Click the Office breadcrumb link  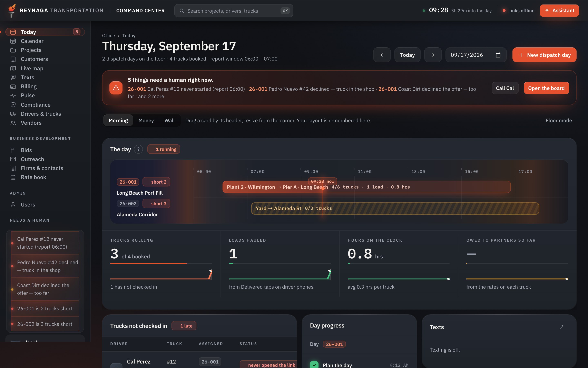coord(108,36)
